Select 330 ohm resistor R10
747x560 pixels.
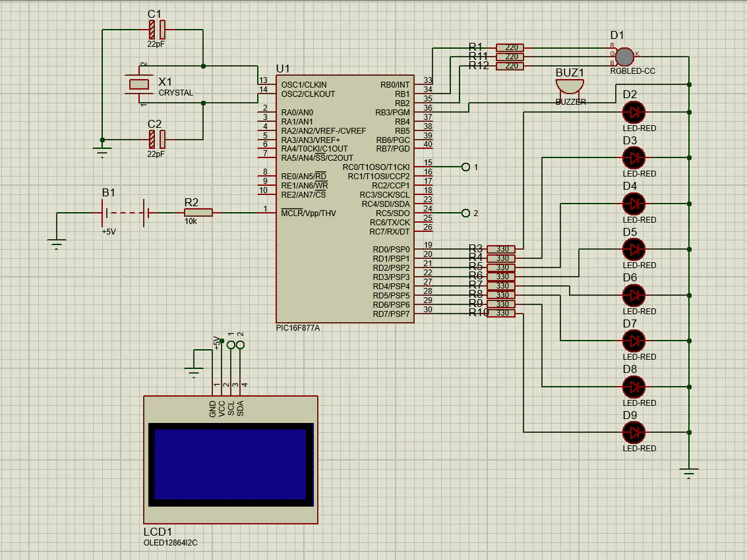pos(500,313)
